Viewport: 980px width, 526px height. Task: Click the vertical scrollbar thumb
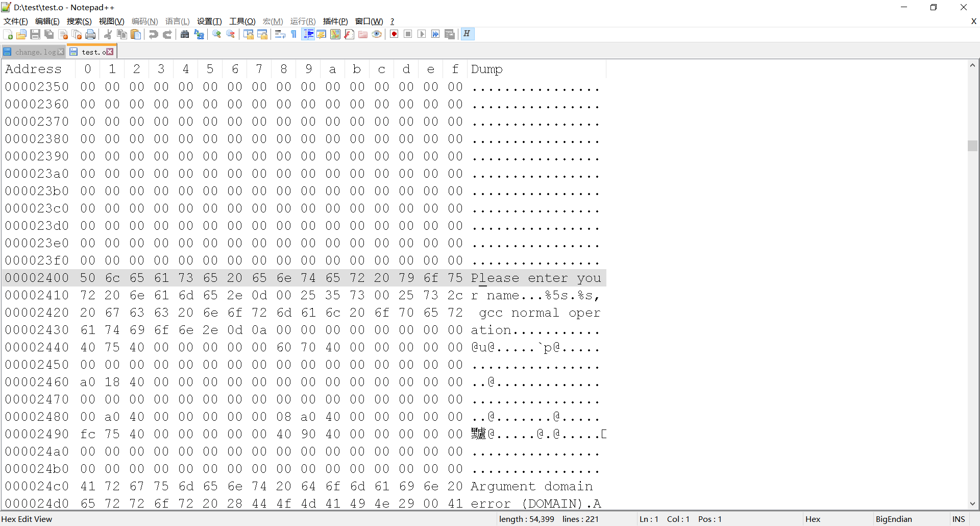coord(973,146)
